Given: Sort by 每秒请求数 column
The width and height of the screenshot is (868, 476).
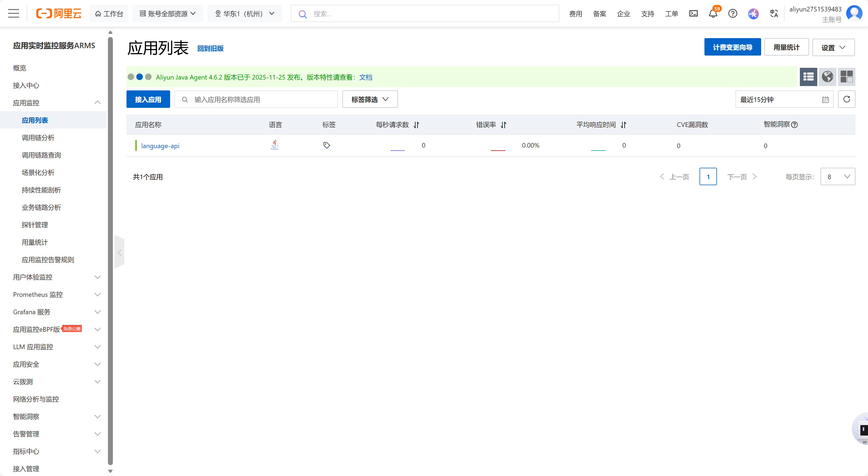Looking at the screenshot, I should point(417,125).
